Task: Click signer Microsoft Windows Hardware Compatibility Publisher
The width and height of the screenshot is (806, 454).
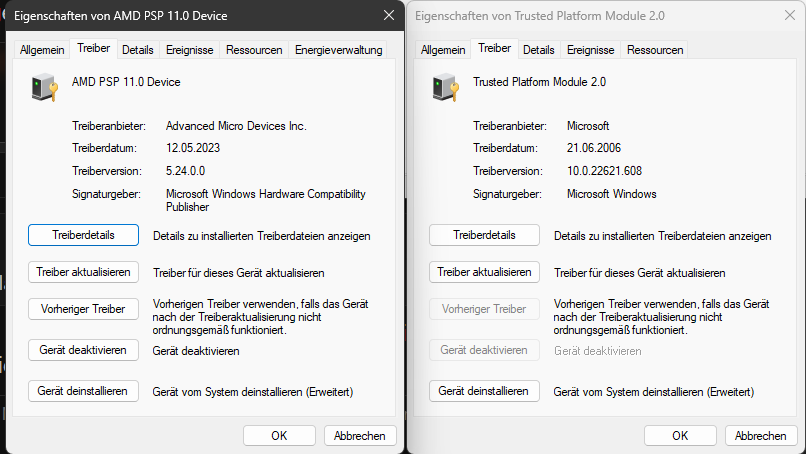Action: (x=266, y=201)
